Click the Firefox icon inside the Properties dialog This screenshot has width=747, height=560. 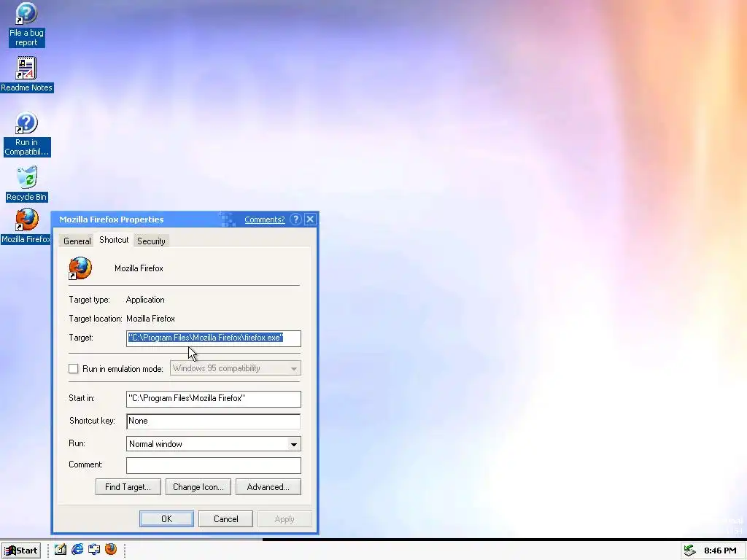(80, 268)
